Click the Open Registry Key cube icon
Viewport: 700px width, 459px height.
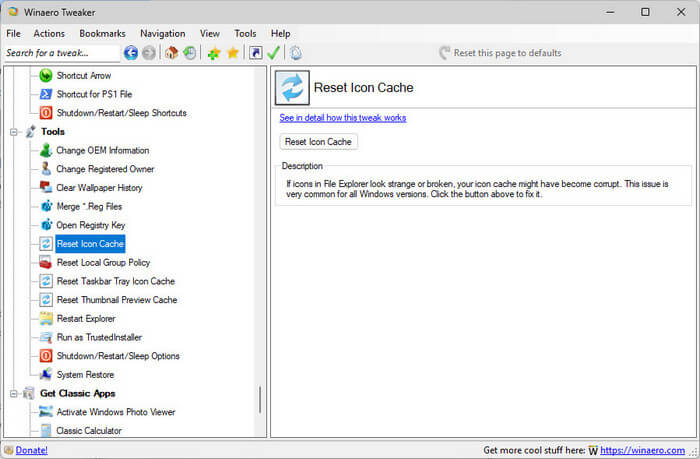(x=46, y=225)
